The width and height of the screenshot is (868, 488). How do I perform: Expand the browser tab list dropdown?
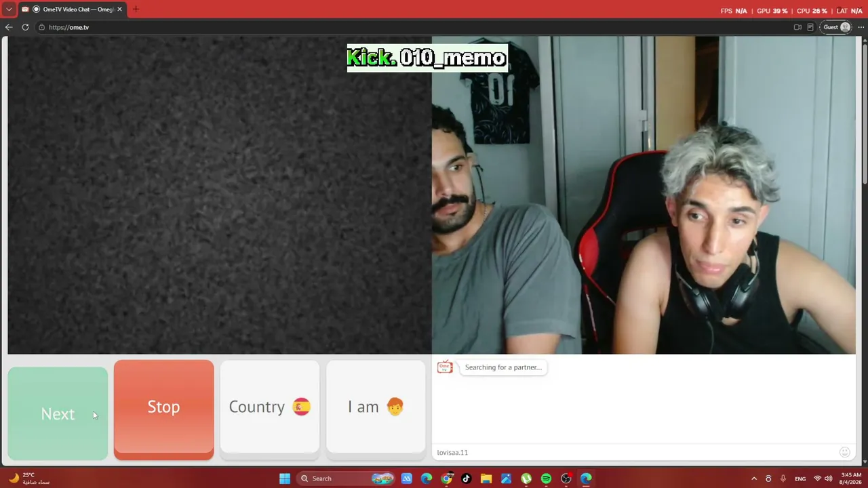pyautogui.click(x=9, y=9)
